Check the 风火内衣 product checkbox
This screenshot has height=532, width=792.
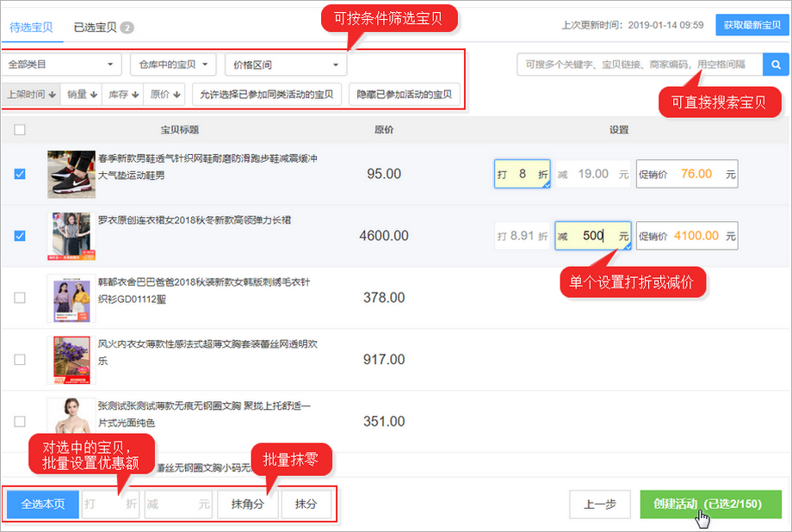(19, 359)
